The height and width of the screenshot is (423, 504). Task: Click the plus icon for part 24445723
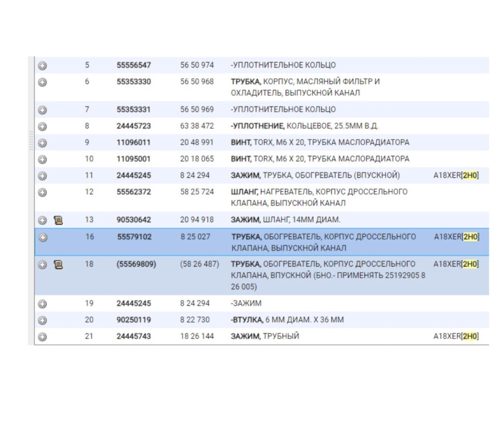43,126
